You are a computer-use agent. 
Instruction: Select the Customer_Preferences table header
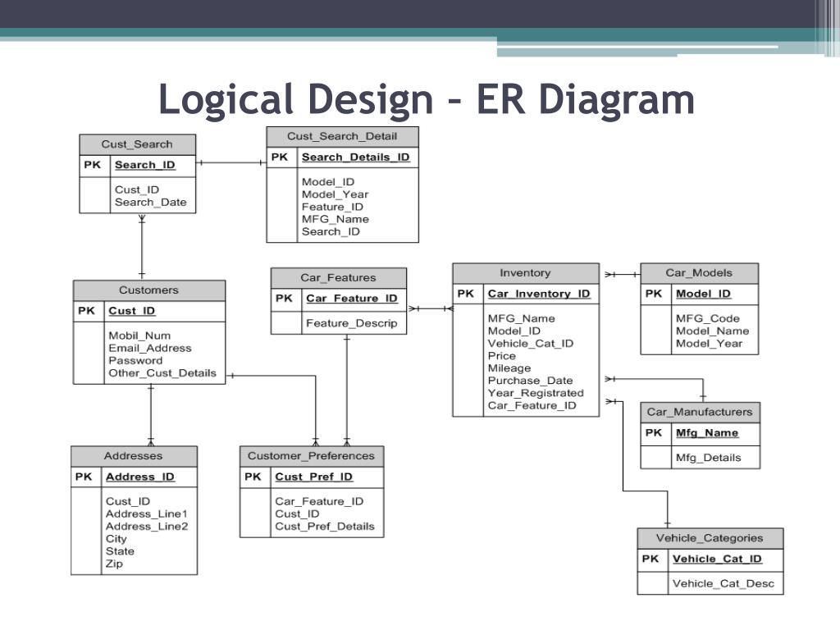pyautogui.click(x=311, y=456)
